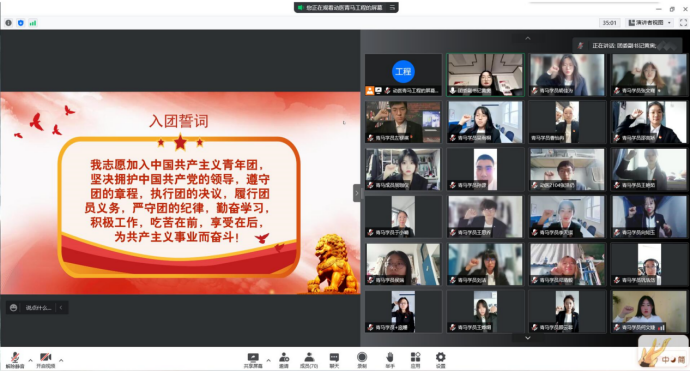
Task: Show next page of participant videos
Action: point(528,338)
